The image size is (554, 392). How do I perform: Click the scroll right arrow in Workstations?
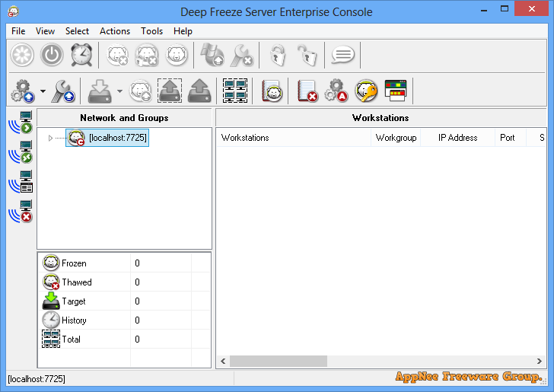tap(539, 362)
